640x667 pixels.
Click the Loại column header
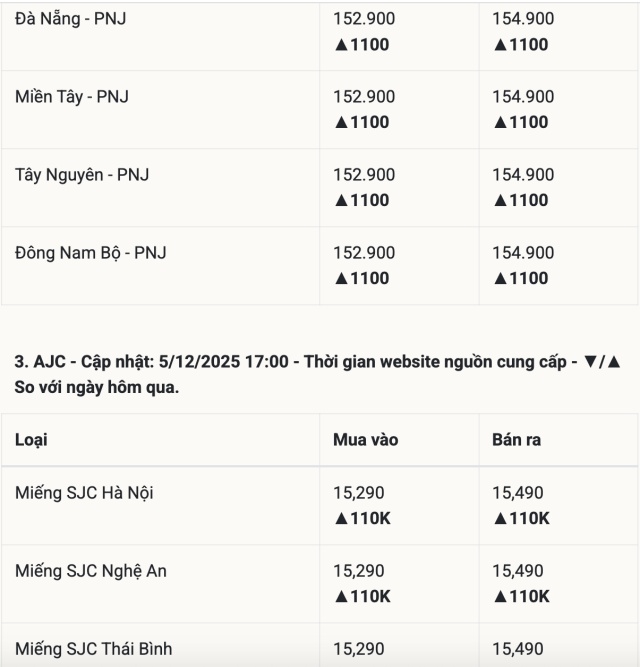pyautogui.click(x=31, y=440)
